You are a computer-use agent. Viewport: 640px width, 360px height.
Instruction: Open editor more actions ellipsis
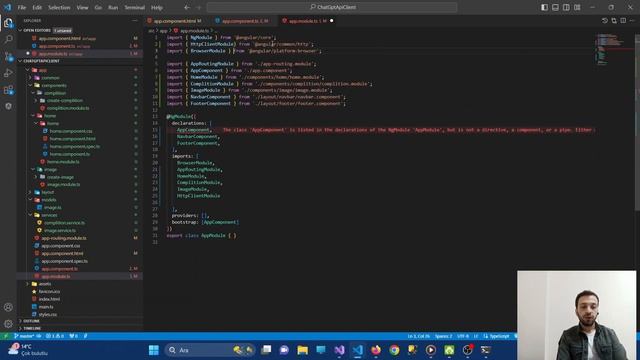tap(632, 20)
